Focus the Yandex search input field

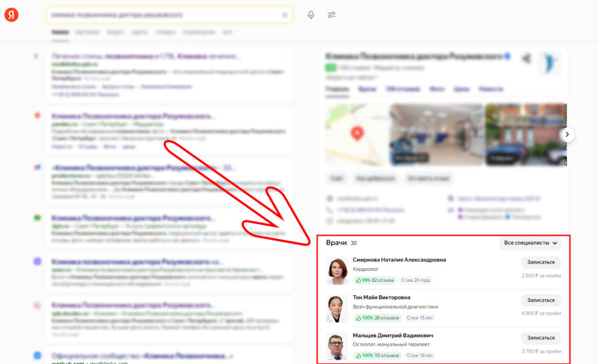pos(164,15)
